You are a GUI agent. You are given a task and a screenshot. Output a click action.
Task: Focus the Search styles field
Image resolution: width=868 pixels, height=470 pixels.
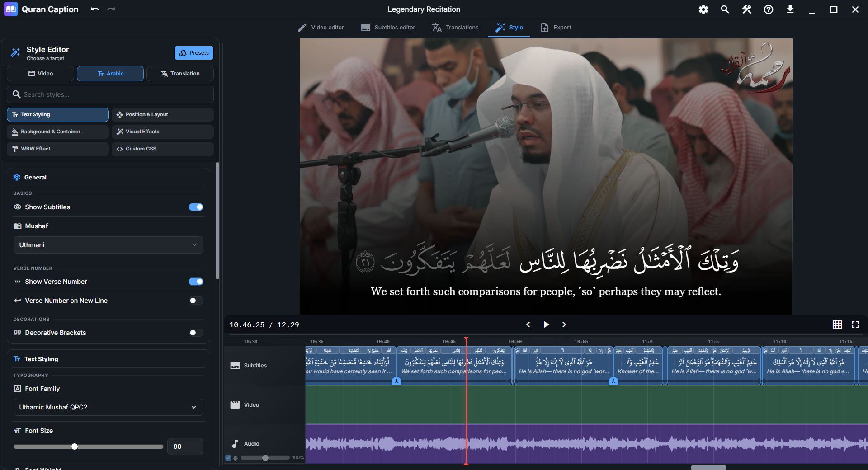(x=110, y=94)
